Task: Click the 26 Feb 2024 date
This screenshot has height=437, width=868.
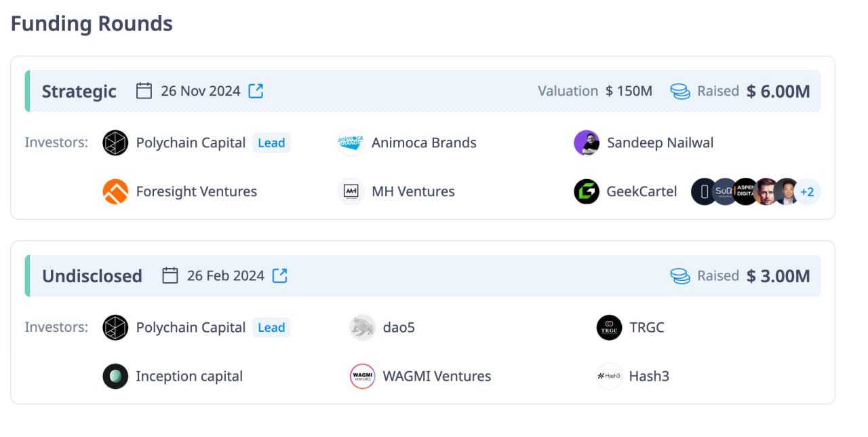Action: coord(226,275)
